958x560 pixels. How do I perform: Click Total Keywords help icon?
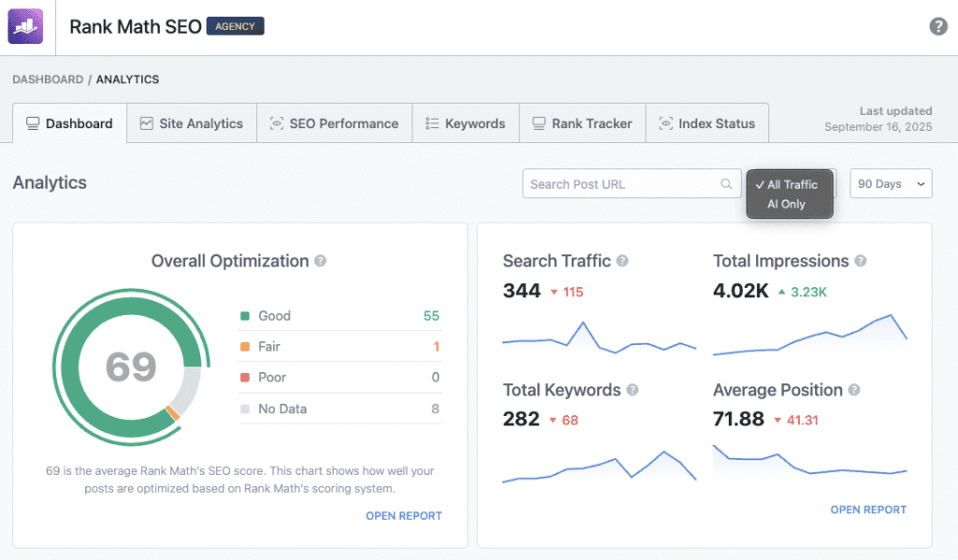click(x=632, y=391)
